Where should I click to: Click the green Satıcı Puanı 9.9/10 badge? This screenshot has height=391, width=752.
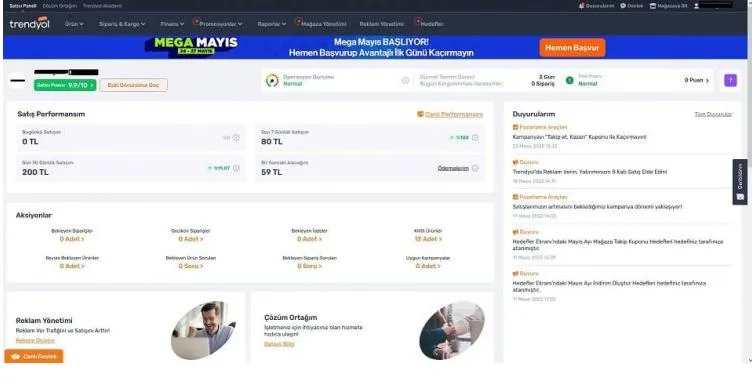coord(65,85)
